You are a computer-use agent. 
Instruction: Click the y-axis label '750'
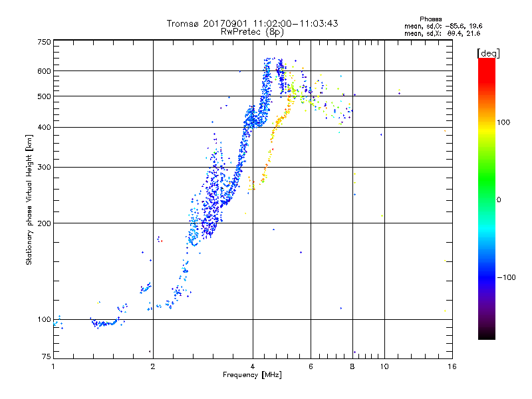pos(44,42)
